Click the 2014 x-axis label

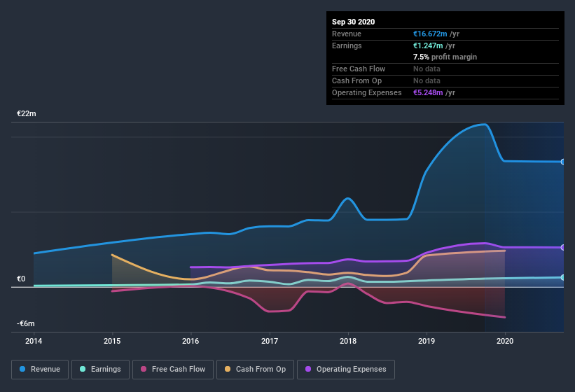click(34, 341)
